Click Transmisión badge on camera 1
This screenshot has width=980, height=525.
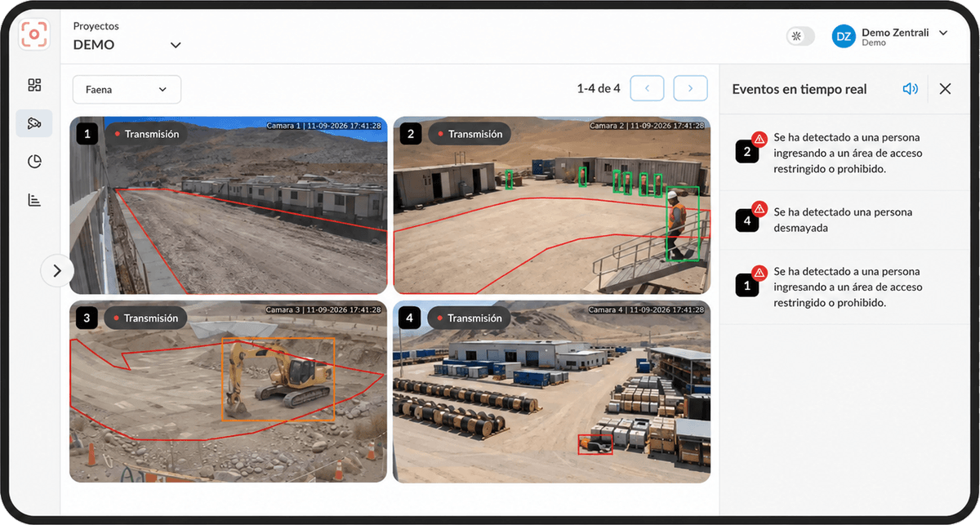[x=145, y=134]
